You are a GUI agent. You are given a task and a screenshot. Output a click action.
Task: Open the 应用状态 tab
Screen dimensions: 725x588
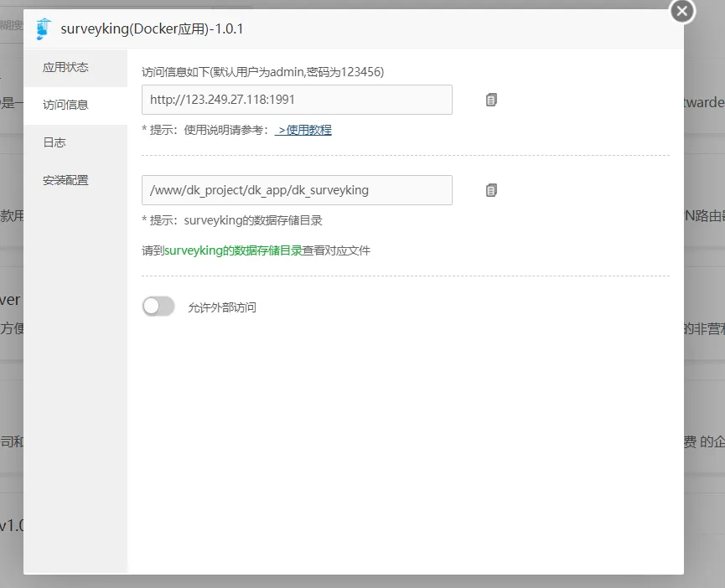click(x=75, y=68)
